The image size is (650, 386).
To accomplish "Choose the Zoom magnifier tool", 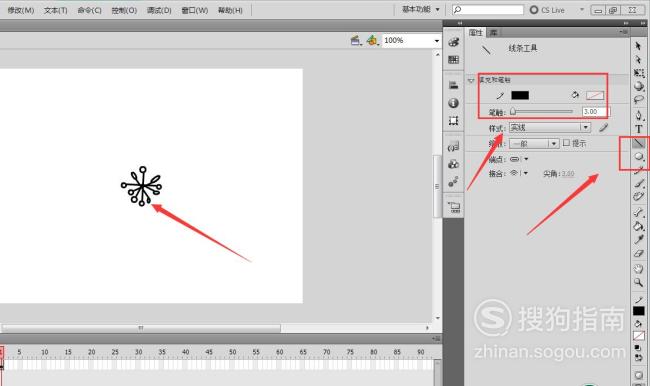I will coord(638,283).
